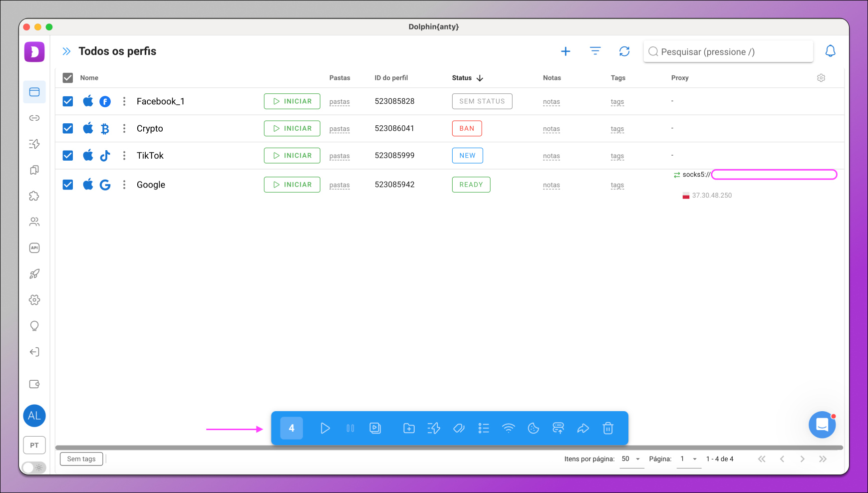The width and height of the screenshot is (868, 493).
Task: Click the profile search field
Action: pos(728,51)
